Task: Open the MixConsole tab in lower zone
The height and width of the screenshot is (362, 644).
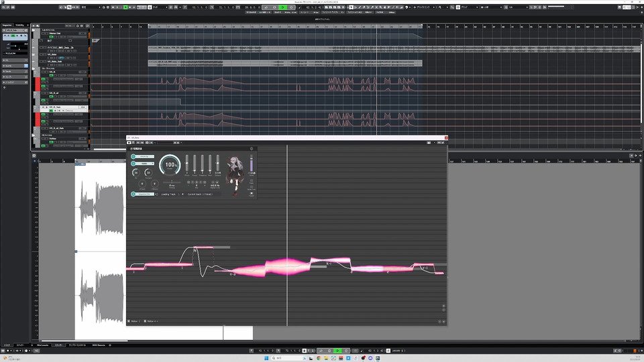Action: (x=43, y=345)
